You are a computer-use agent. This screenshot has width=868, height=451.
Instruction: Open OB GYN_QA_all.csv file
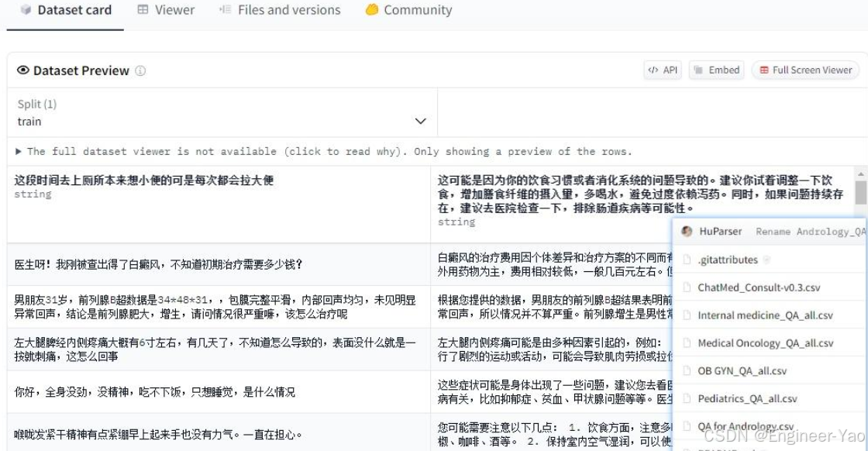coord(742,370)
